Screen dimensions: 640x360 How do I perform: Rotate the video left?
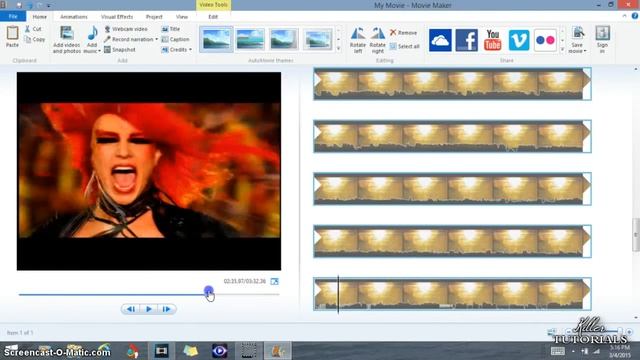click(x=358, y=40)
